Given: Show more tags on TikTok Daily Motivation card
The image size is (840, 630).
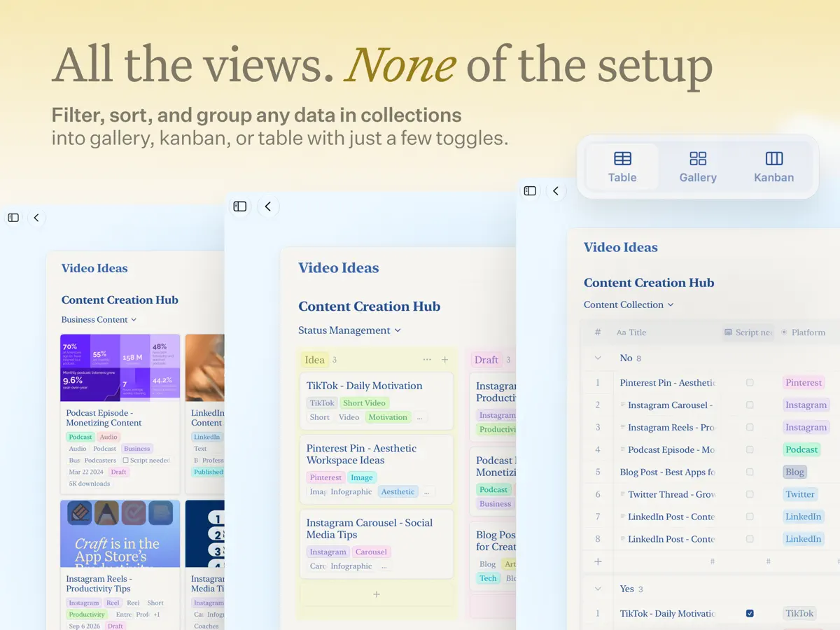Looking at the screenshot, I should 419,417.
